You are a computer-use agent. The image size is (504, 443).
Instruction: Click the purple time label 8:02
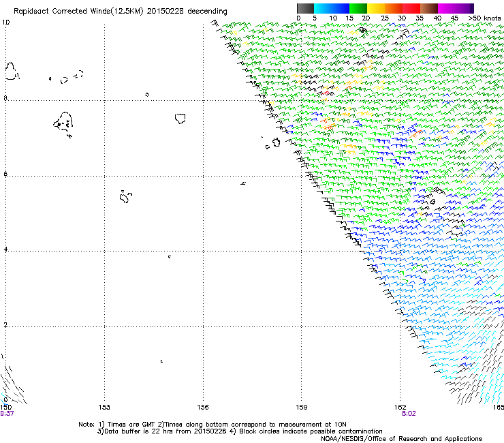[x=409, y=414]
